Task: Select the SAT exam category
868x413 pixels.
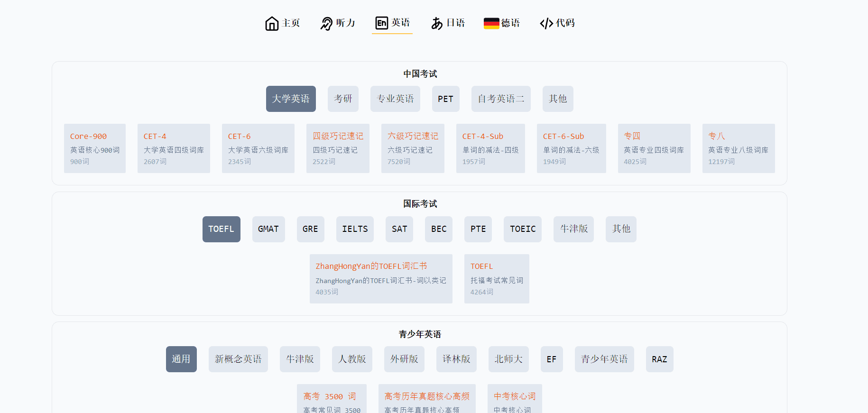Action: (399, 229)
